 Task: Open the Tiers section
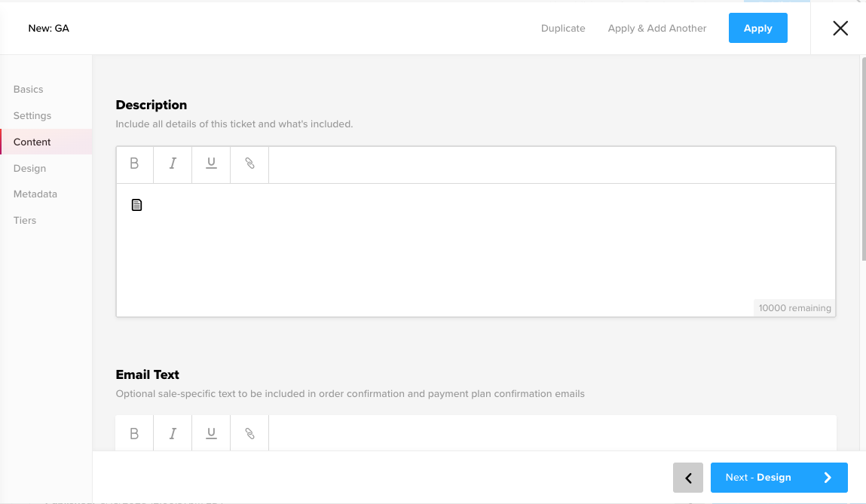25,220
